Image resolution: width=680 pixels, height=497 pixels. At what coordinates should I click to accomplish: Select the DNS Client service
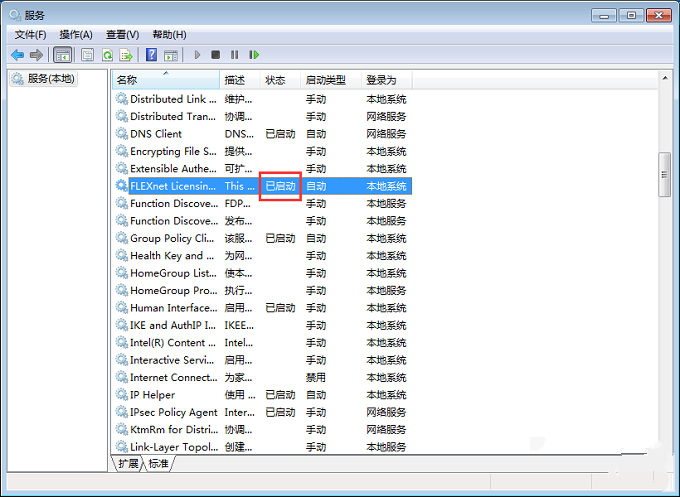(x=262, y=134)
